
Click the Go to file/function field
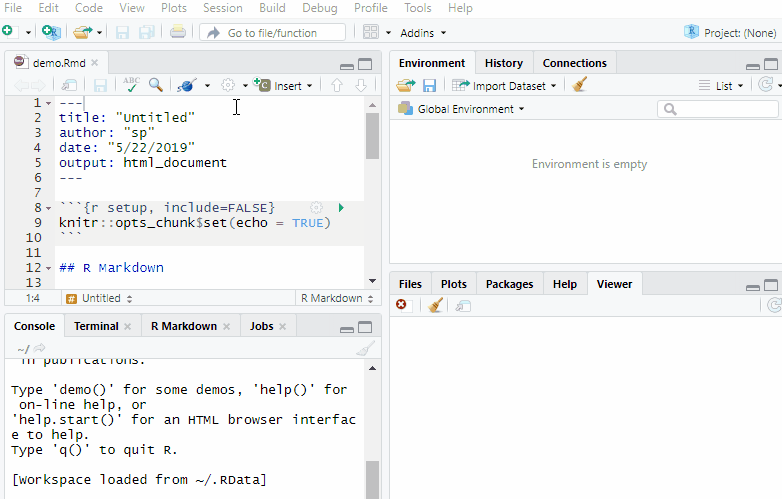pyautogui.click(x=272, y=33)
